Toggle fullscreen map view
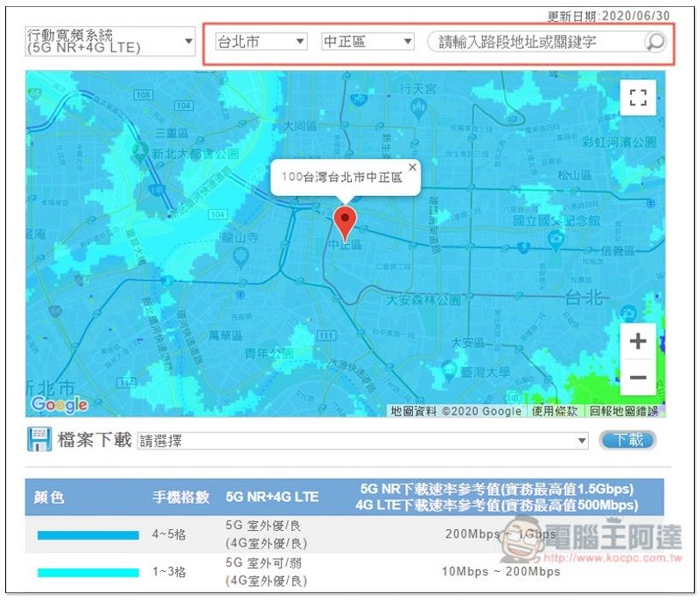 point(637,98)
